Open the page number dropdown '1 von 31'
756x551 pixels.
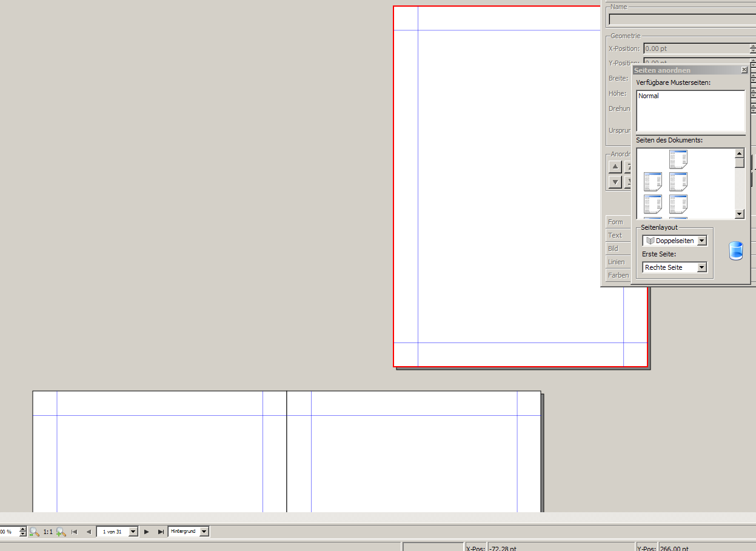pos(133,532)
